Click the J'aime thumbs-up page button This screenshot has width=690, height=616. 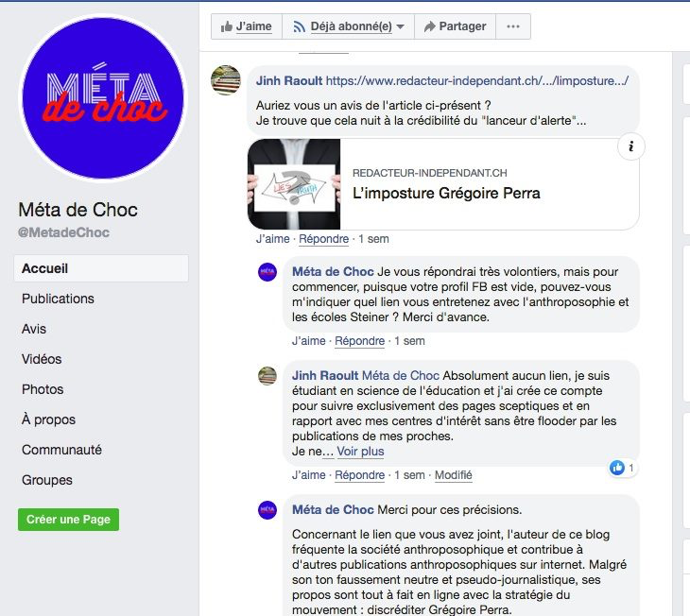[x=247, y=26]
